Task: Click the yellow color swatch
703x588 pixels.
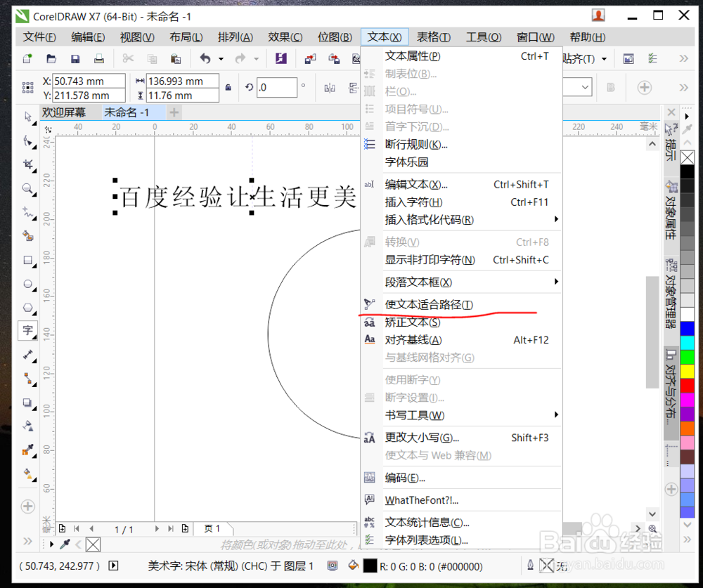Action: pyautogui.click(x=688, y=371)
